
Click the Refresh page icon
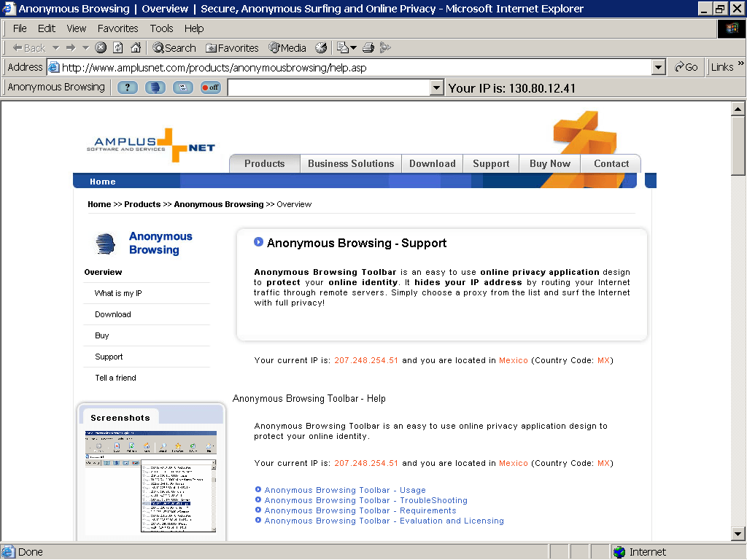pos(117,48)
